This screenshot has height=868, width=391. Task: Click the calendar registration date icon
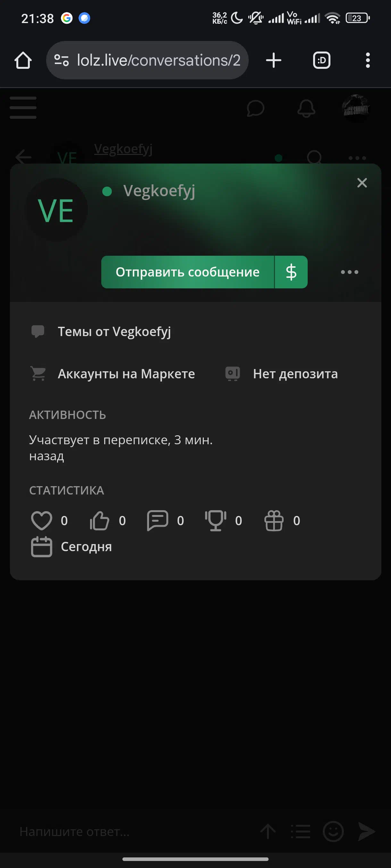tap(41, 547)
